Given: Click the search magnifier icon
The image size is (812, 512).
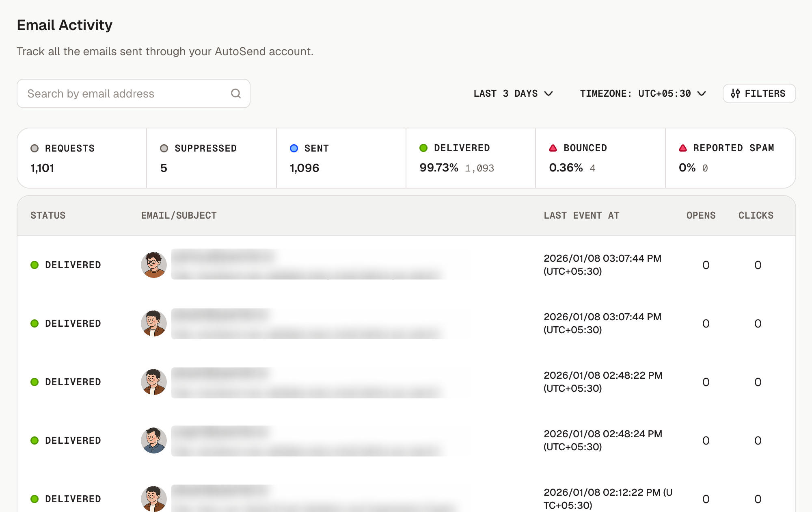Looking at the screenshot, I should [x=236, y=93].
